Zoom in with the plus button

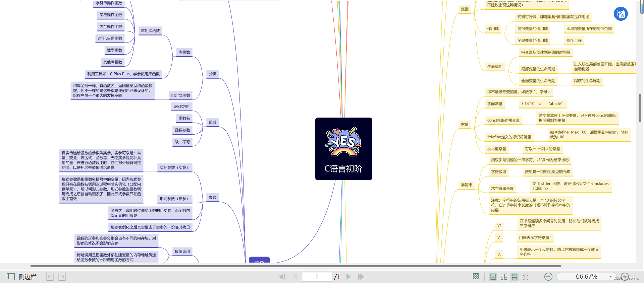coord(625,277)
